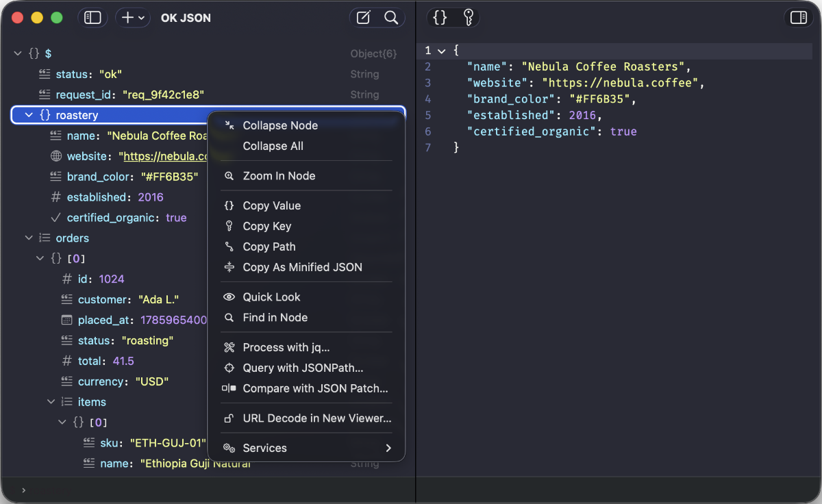Choose Query with JSONPath... option
822x504 pixels.
coord(306,368)
